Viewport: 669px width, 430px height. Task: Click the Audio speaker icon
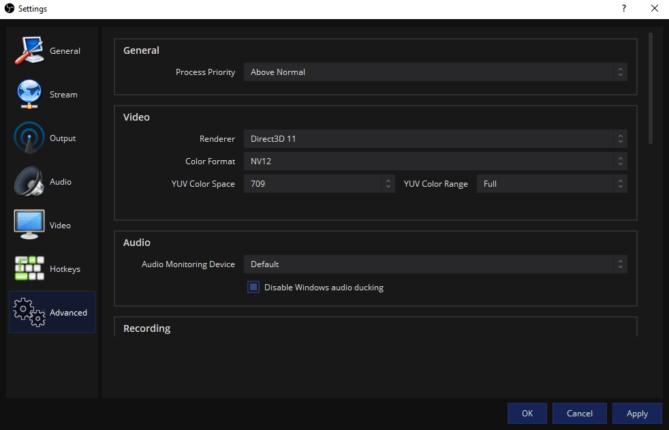point(29,181)
